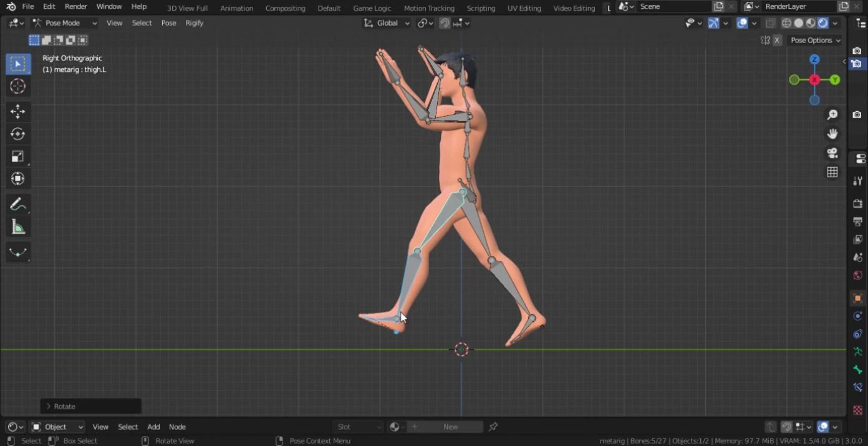The image size is (868, 446).
Task: Pick the Measure tool
Action: pos(17,227)
